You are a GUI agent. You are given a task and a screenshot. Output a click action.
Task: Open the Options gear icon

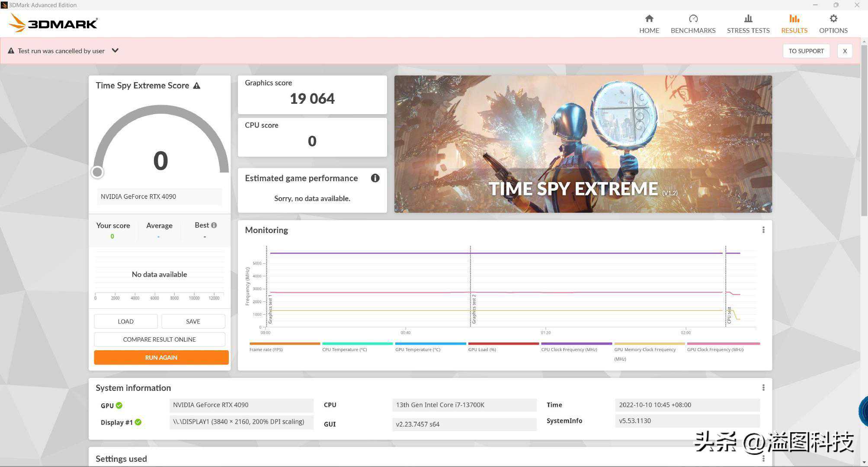point(833,19)
